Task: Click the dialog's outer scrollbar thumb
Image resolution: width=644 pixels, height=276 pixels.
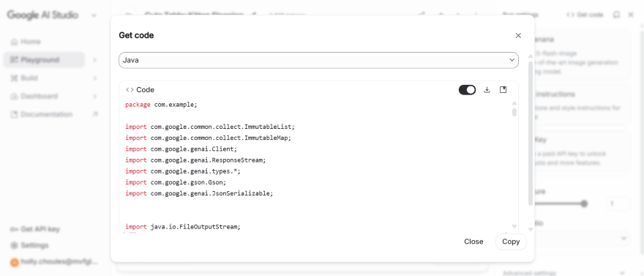Action: click(531, 133)
